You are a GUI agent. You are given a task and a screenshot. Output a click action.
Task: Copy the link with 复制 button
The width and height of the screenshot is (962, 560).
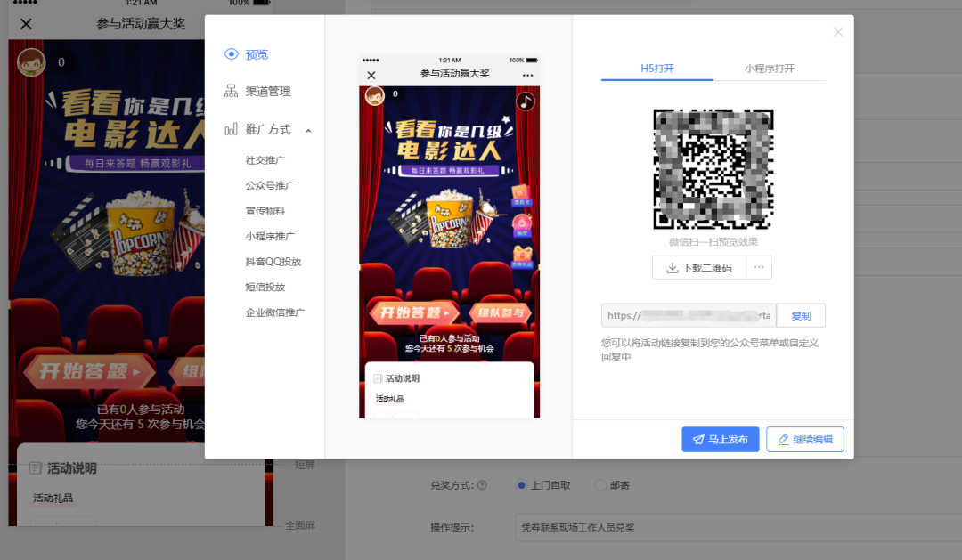click(801, 315)
